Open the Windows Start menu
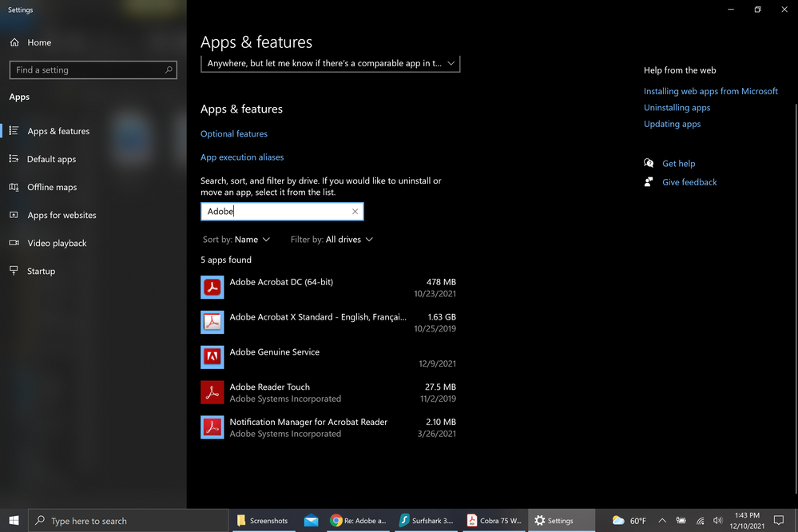The width and height of the screenshot is (798, 532). tap(14, 520)
